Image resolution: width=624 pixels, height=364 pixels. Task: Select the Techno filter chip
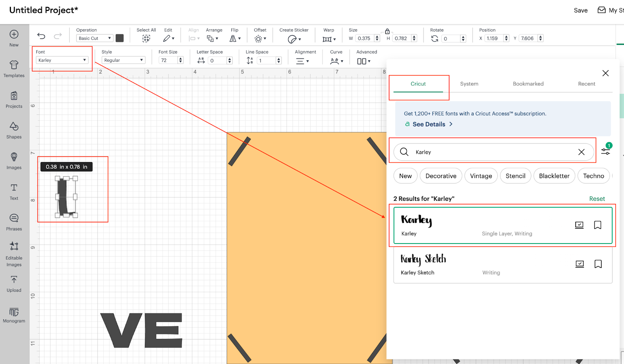point(594,176)
